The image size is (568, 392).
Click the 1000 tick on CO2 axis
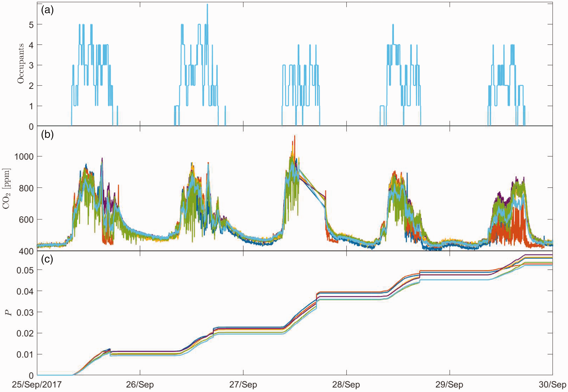(24, 156)
